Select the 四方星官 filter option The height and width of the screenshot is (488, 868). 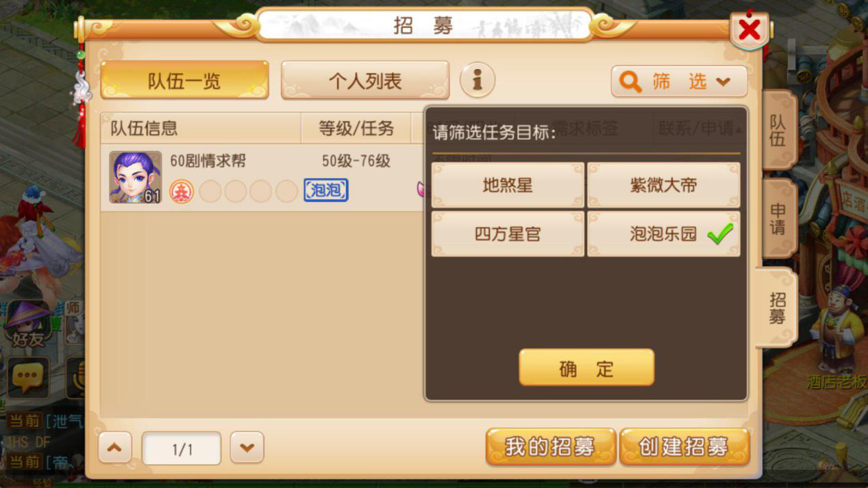(x=508, y=234)
